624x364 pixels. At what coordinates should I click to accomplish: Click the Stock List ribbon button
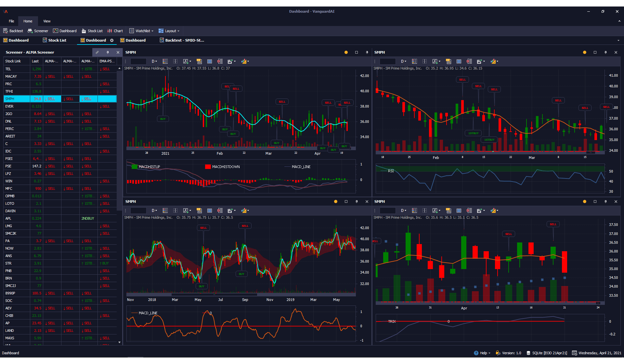[92, 31]
